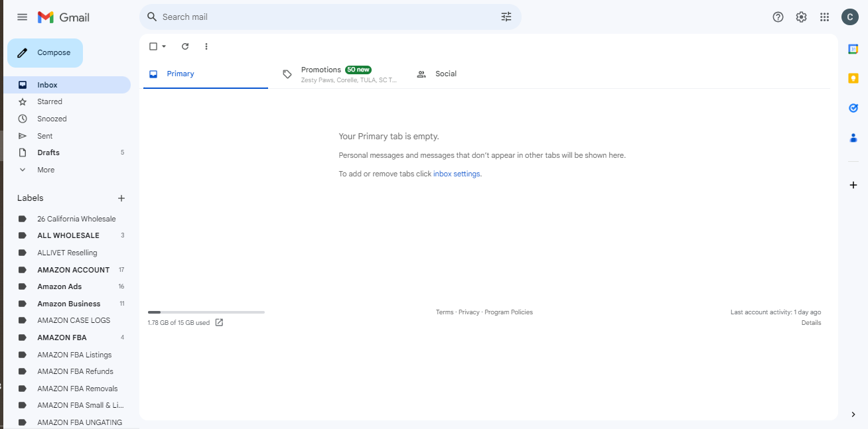Switch to the Primary tab
Image resolution: width=868 pixels, height=429 pixels.
(x=206, y=74)
